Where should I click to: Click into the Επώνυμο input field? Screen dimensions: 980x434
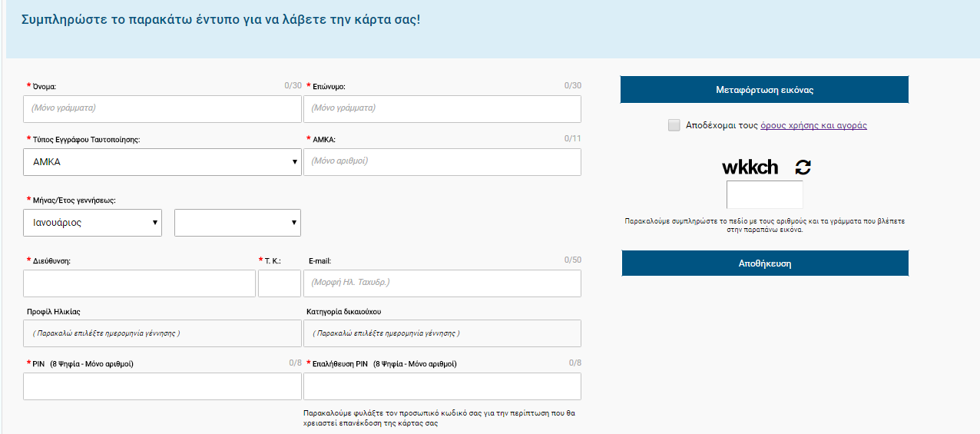pyautogui.click(x=442, y=109)
